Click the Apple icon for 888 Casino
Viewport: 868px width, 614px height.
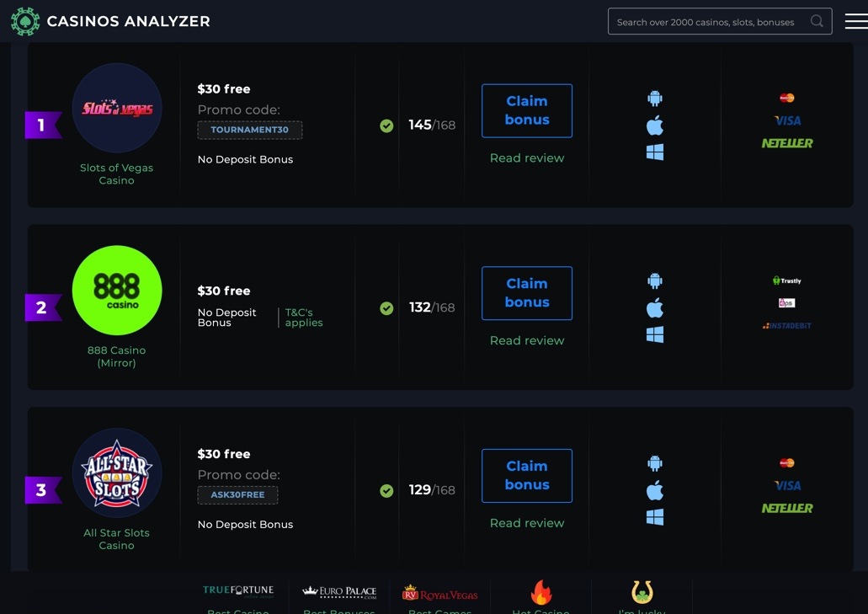pos(655,307)
